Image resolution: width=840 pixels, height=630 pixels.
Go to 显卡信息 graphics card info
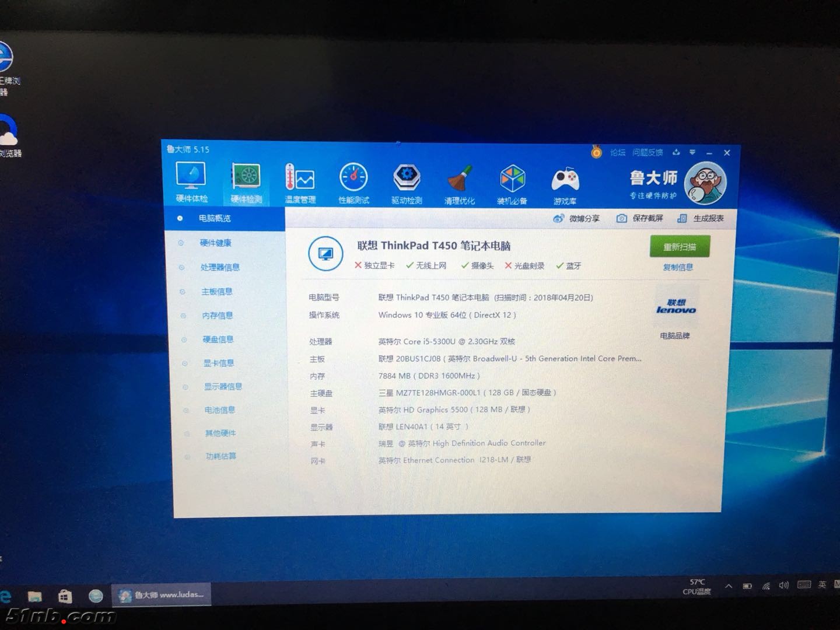click(219, 363)
